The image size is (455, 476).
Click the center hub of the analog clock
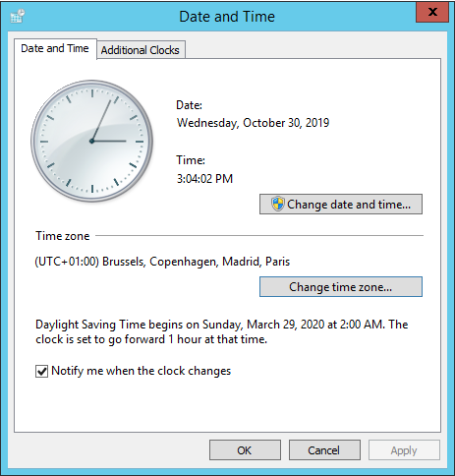click(91, 141)
